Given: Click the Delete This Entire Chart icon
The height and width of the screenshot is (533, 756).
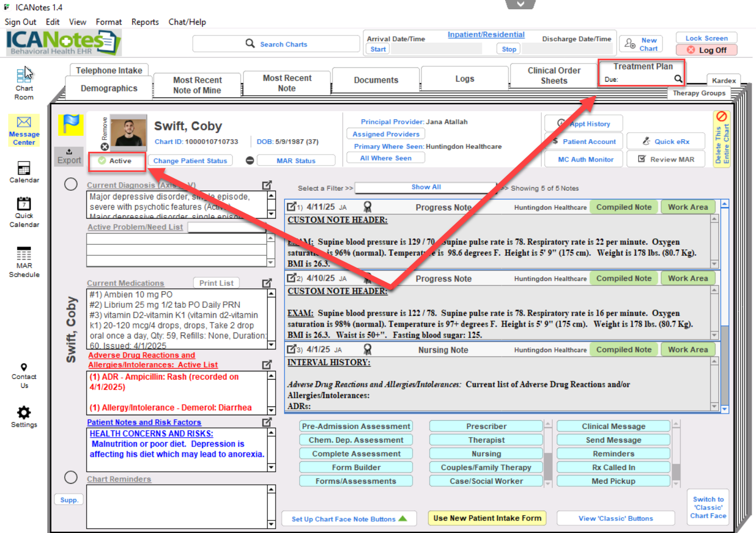Looking at the screenshot, I should [721, 117].
